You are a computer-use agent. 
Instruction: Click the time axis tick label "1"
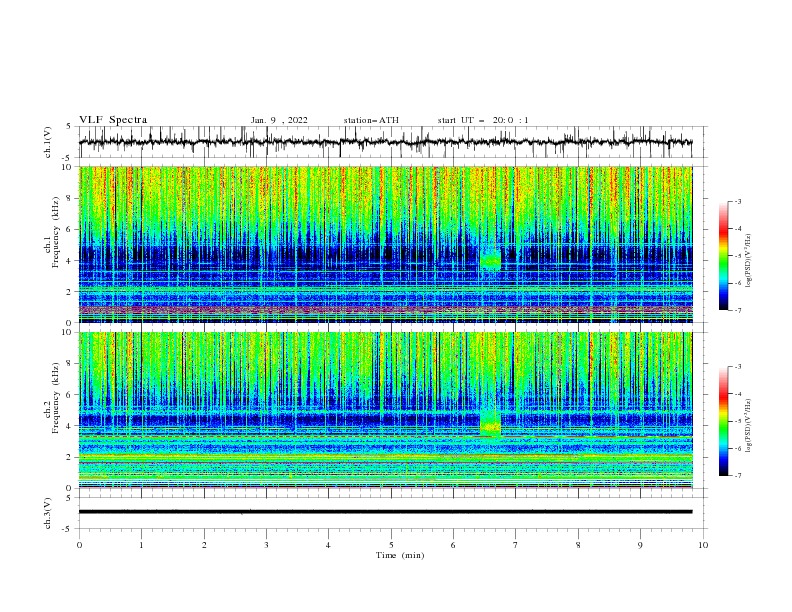pos(141,545)
